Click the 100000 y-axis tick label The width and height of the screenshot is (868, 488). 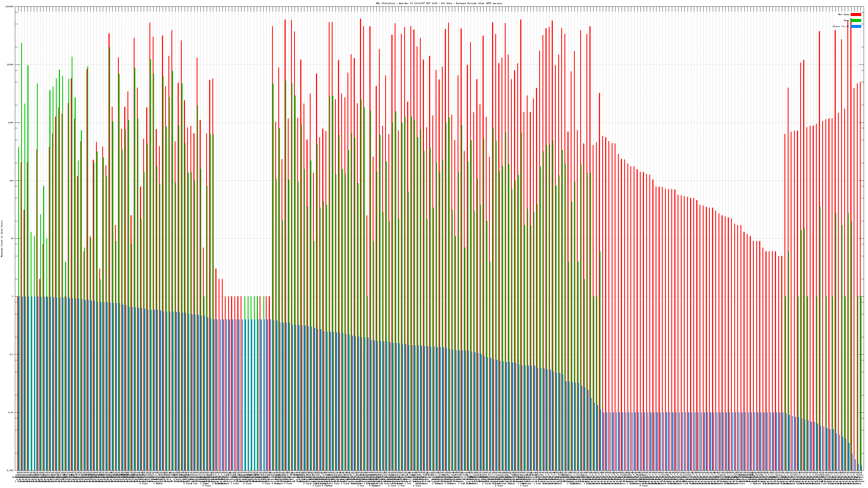(10, 7)
